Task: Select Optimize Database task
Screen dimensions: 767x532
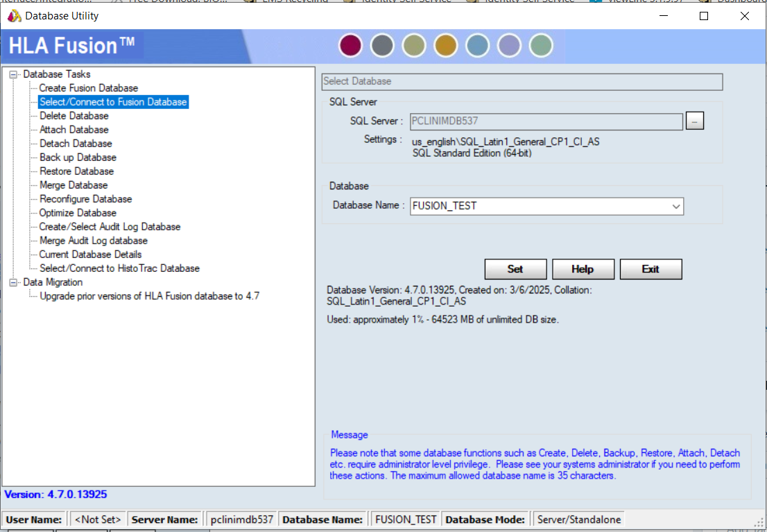Action: [x=78, y=213]
